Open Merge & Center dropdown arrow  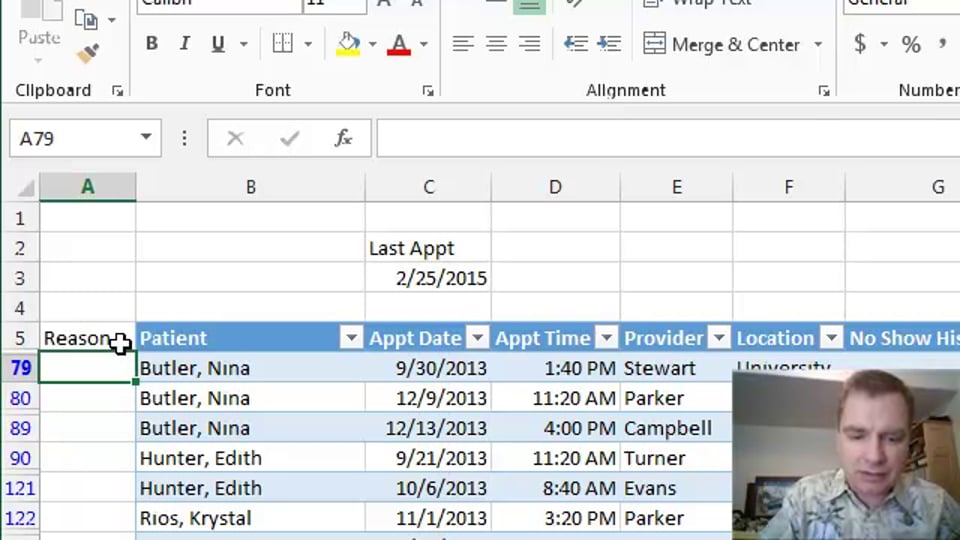click(819, 44)
